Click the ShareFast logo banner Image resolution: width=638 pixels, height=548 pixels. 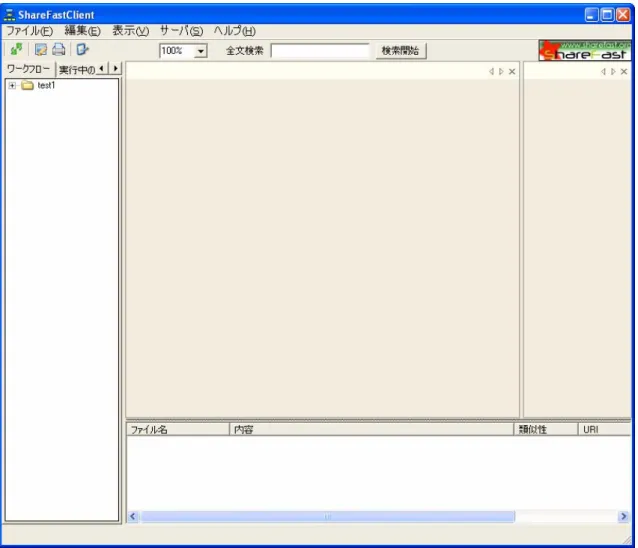(585, 51)
